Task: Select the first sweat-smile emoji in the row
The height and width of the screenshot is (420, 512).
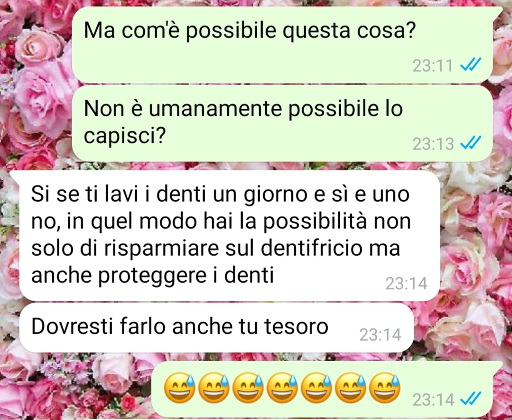Action: (179, 387)
